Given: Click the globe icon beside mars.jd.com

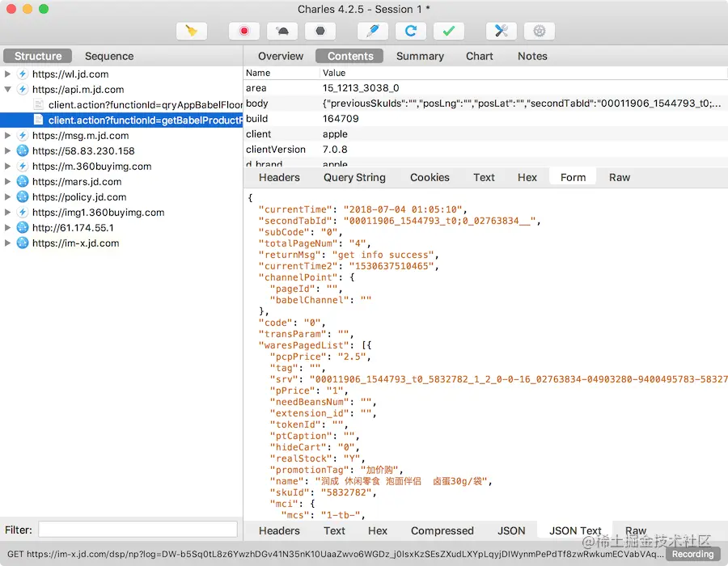Looking at the screenshot, I should pos(23,181).
